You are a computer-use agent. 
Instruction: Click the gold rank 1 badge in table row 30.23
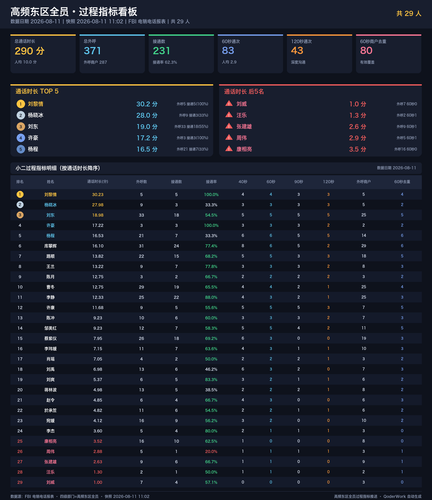[20, 194]
